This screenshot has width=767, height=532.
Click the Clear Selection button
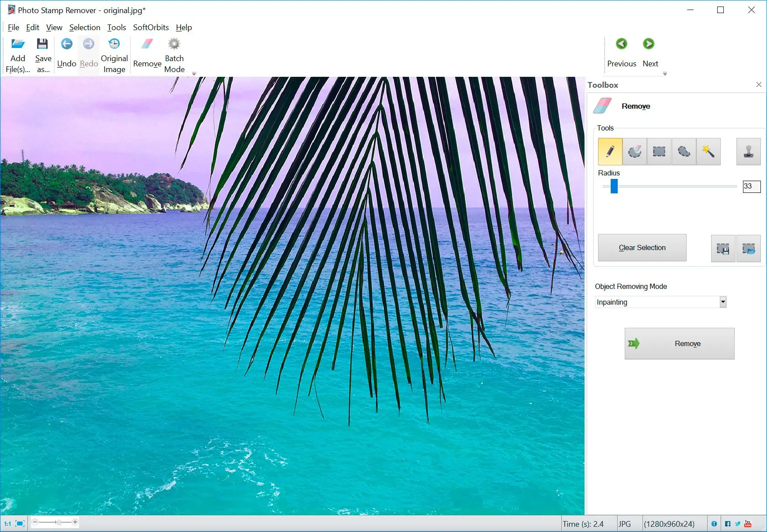(x=642, y=248)
